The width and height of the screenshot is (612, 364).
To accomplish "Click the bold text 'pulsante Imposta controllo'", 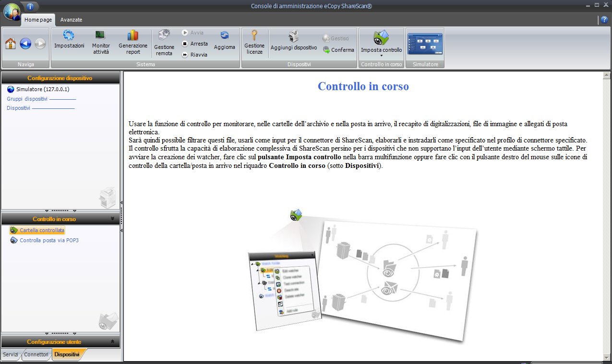I will [x=300, y=157].
